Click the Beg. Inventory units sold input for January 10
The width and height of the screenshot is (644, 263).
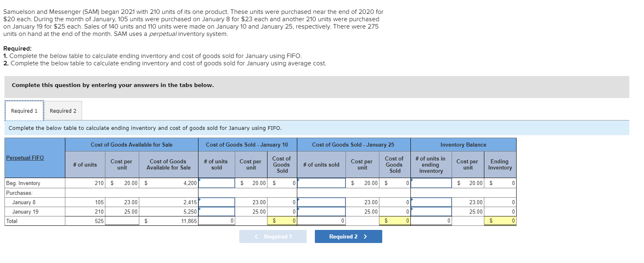click(216, 183)
